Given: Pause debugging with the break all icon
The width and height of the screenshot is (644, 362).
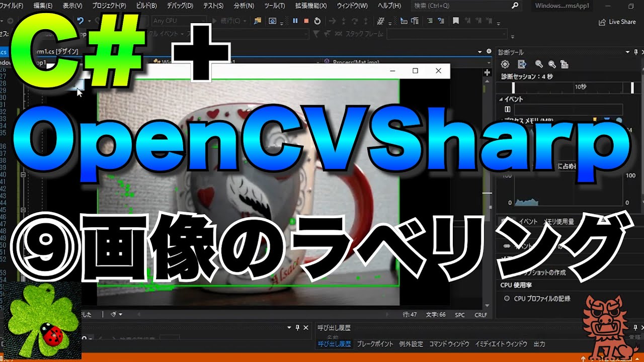Looking at the screenshot, I should 295,21.
